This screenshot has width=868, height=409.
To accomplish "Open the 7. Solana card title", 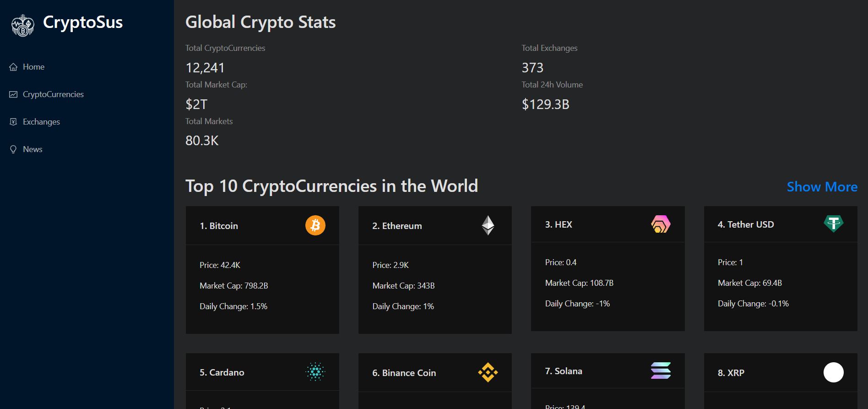I will (x=564, y=371).
